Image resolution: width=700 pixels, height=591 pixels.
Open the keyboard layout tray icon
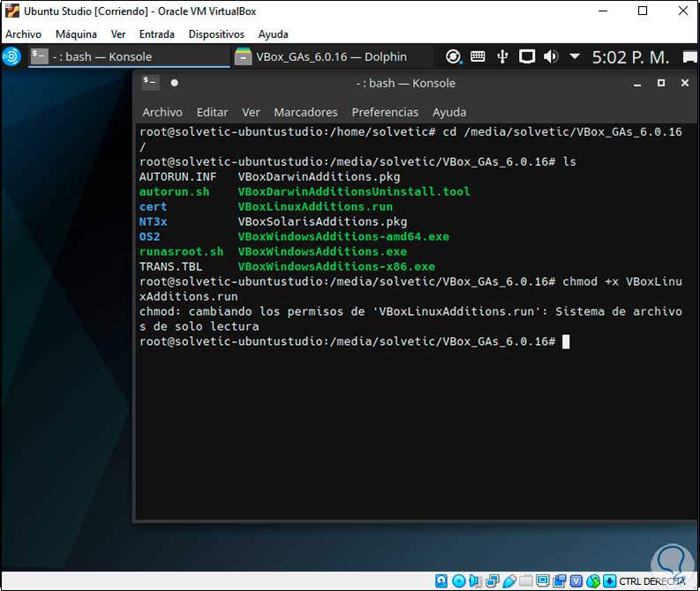click(x=478, y=56)
